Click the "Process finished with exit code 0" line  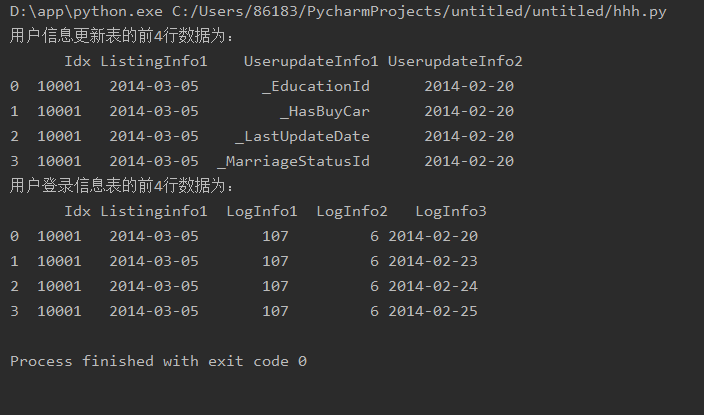coord(158,361)
